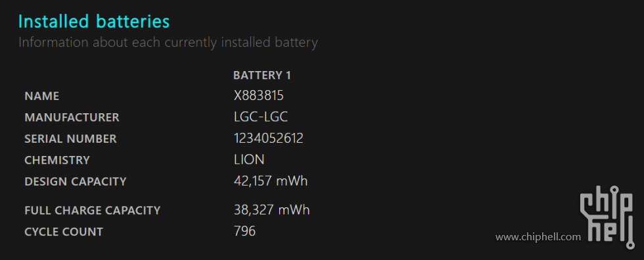Select the LION chemistry value

coord(249,159)
